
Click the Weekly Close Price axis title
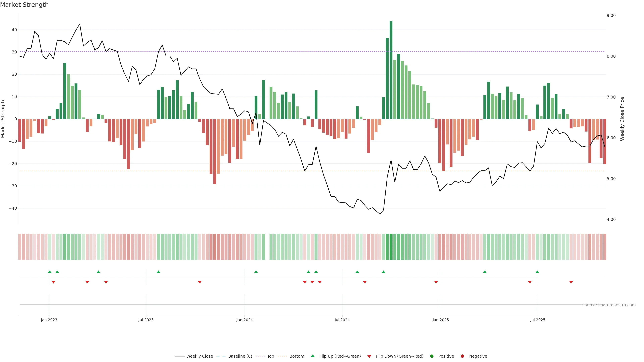pos(622,119)
